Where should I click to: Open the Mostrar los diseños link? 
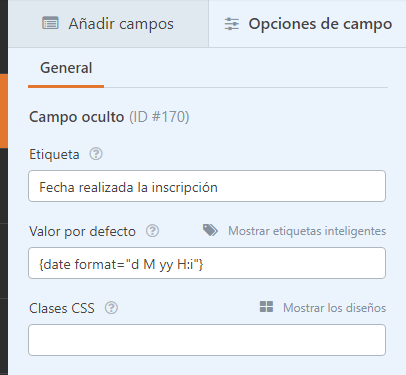[334, 308]
